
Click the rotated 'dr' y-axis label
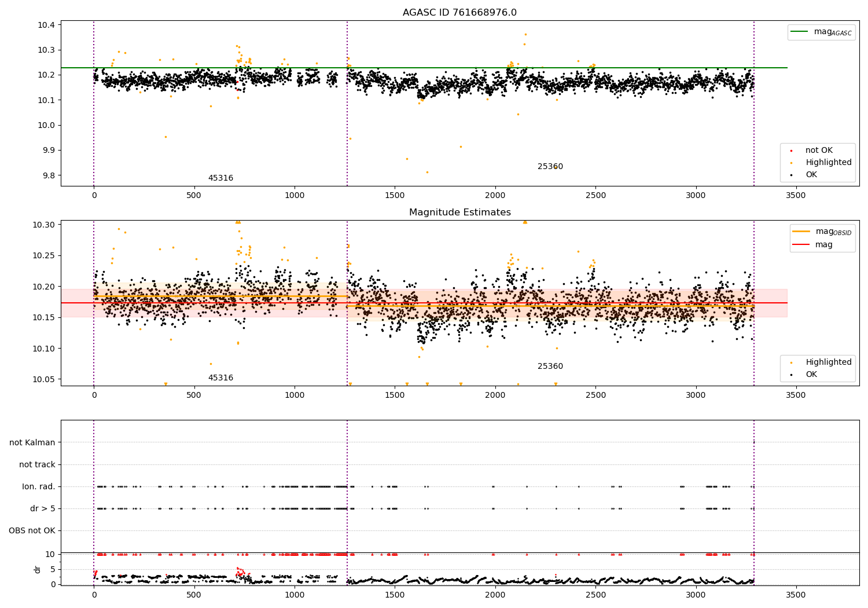(38, 569)
